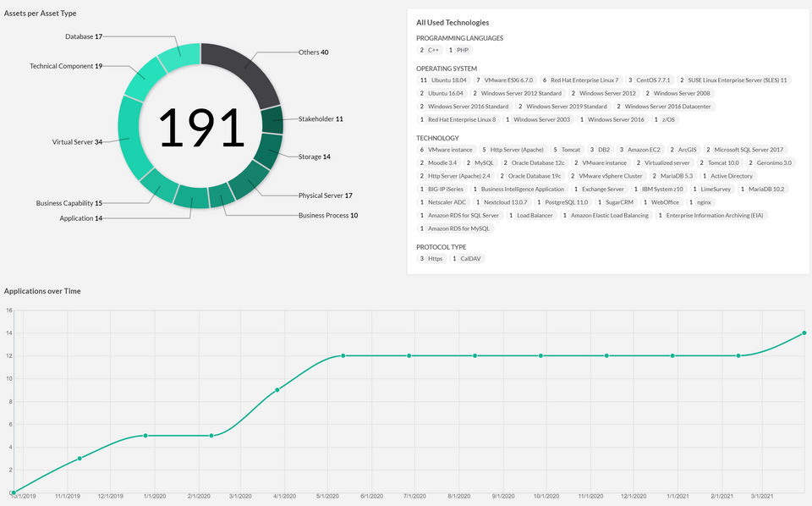Click the LimeSurvey tag
This screenshot has height=506, width=812.
[712, 189]
